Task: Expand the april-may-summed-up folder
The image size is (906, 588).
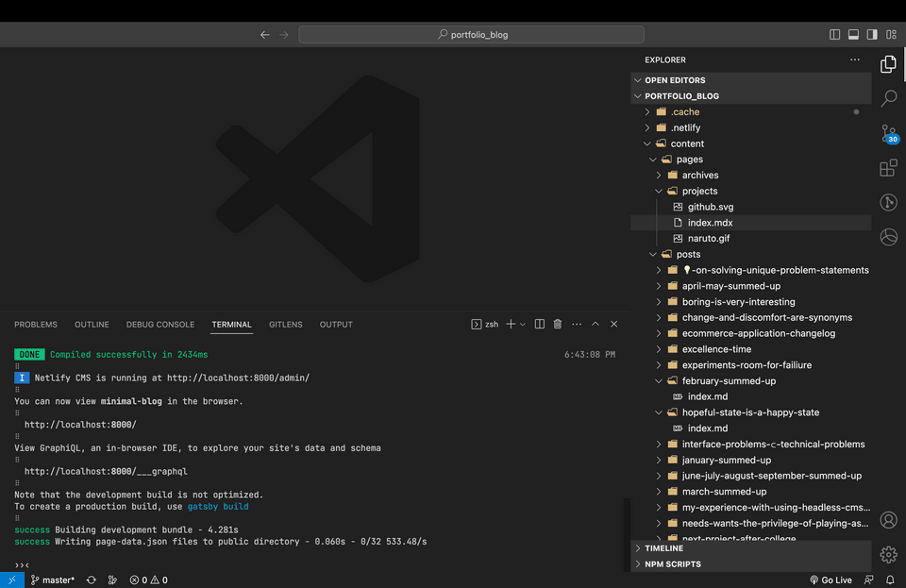Action: pos(751,286)
